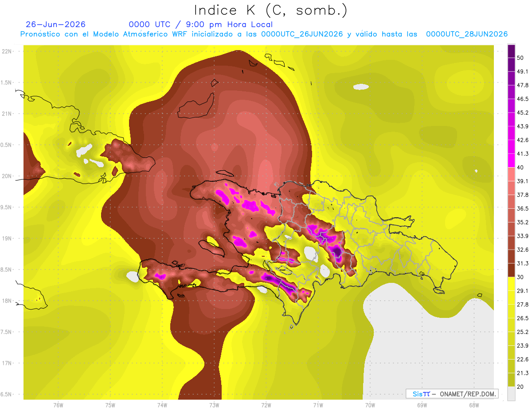The image size is (532, 411).
Task: Click the '50' colorbar label
Action: click(x=521, y=58)
